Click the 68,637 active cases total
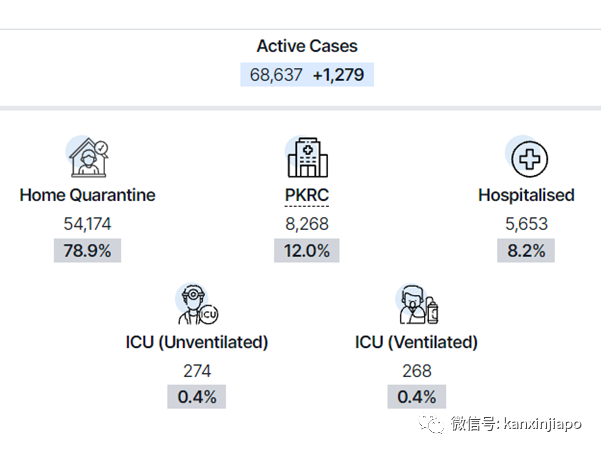601x451 pixels. 276,75
